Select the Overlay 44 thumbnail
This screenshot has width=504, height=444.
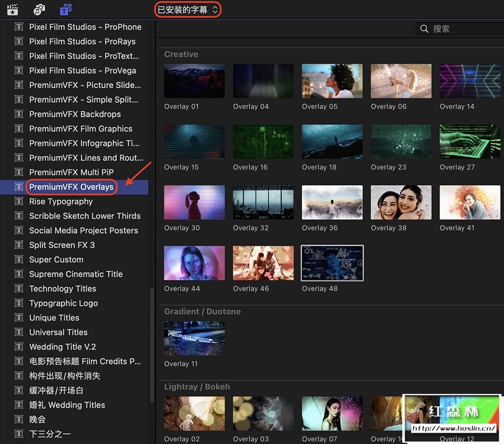[x=195, y=263]
